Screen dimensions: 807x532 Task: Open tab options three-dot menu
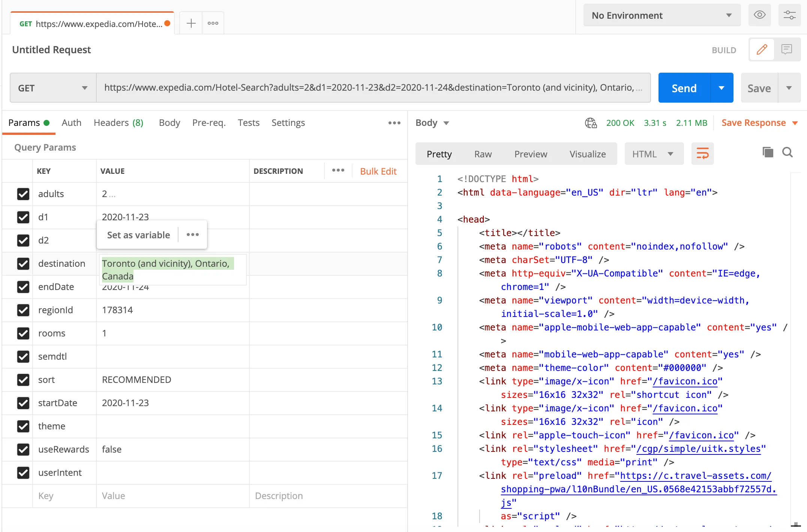pyautogui.click(x=213, y=23)
